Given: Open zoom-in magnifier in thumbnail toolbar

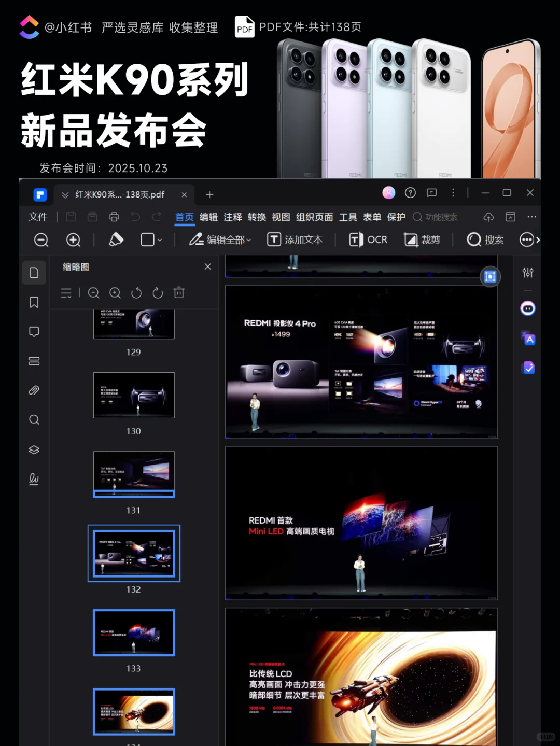Looking at the screenshot, I should click(115, 293).
